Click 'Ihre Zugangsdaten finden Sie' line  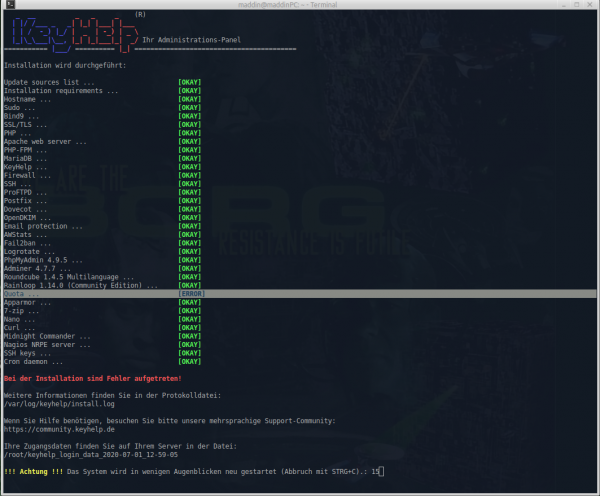tap(120, 446)
